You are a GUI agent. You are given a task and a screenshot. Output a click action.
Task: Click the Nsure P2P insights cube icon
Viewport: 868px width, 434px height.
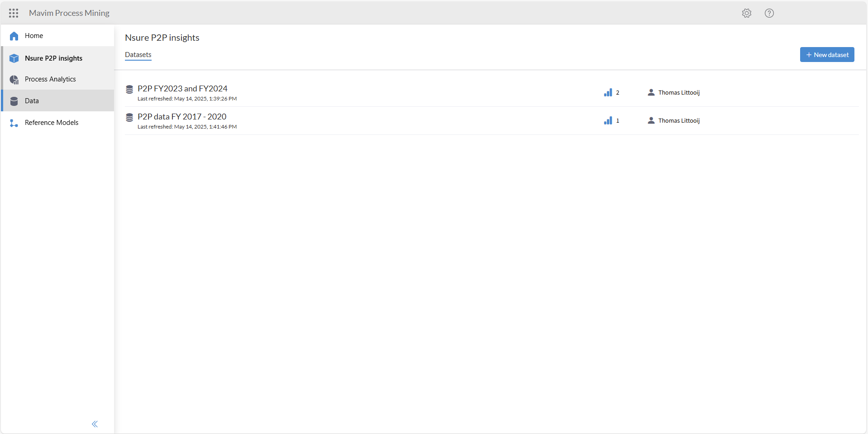14,58
